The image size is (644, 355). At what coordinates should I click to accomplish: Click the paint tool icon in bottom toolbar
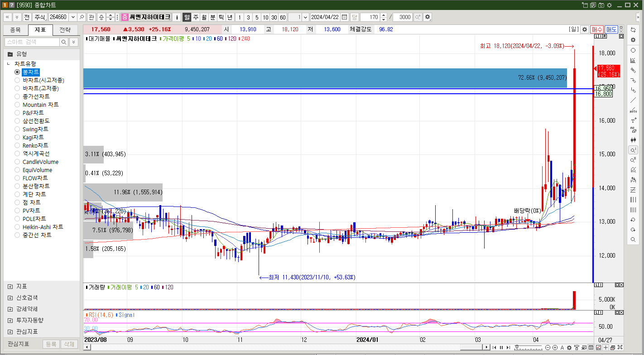[x=577, y=347]
